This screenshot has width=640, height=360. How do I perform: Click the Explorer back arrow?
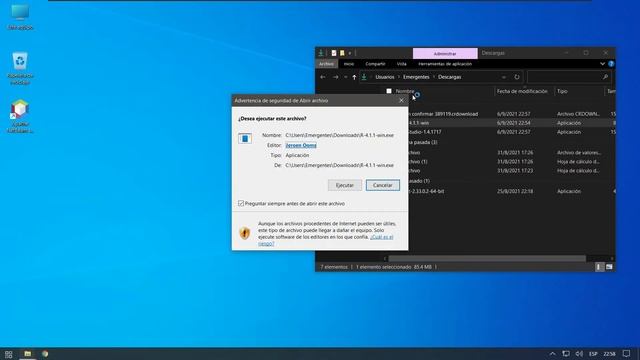(x=323, y=77)
